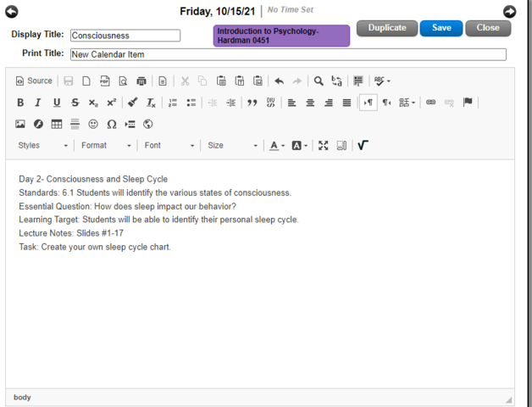Insert Flash object
Viewport: 532px width, 407px height.
click(x=38, y=124)
